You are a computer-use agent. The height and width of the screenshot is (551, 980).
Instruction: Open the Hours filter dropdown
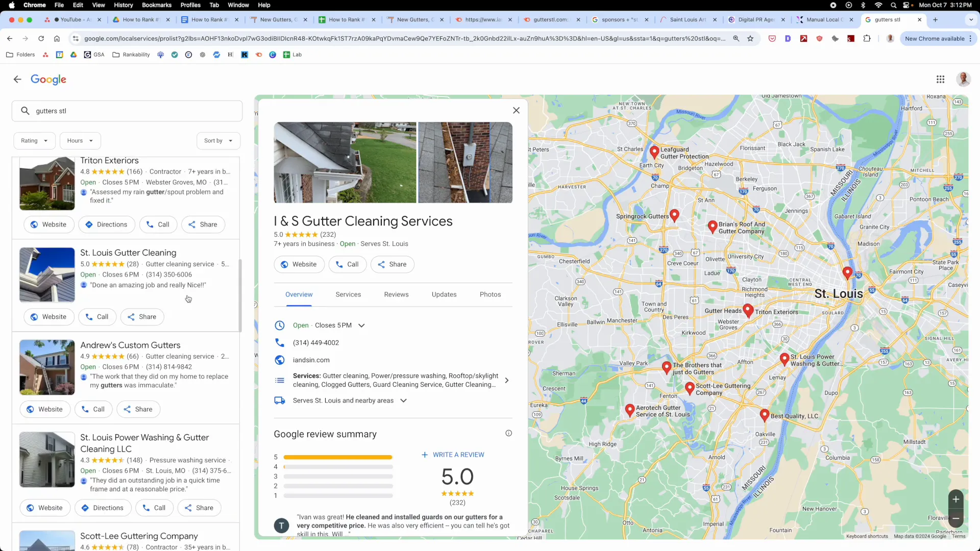click(x=80, y=141)
